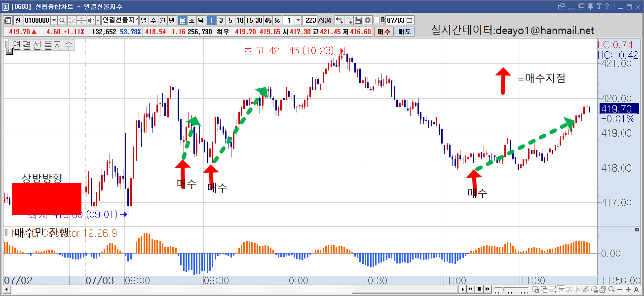Click the T font icon in title bar
This screenshot has height=296, width=644.
[599, 6]
